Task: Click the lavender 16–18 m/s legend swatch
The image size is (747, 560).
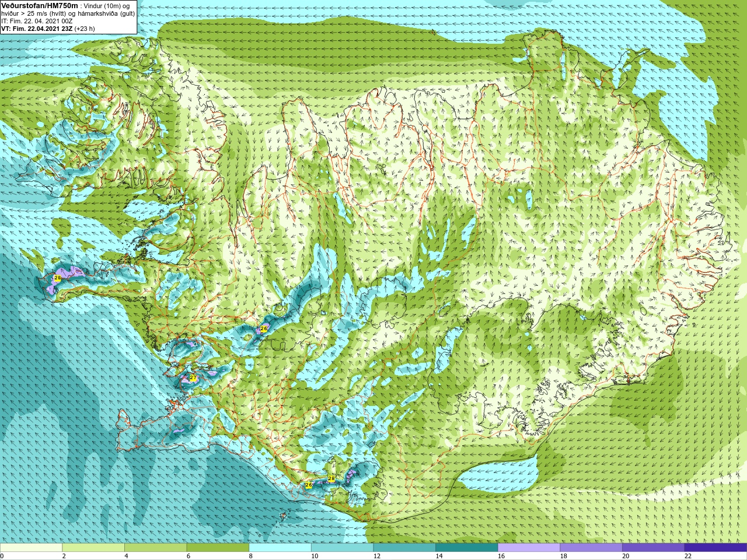Action: 529,548
